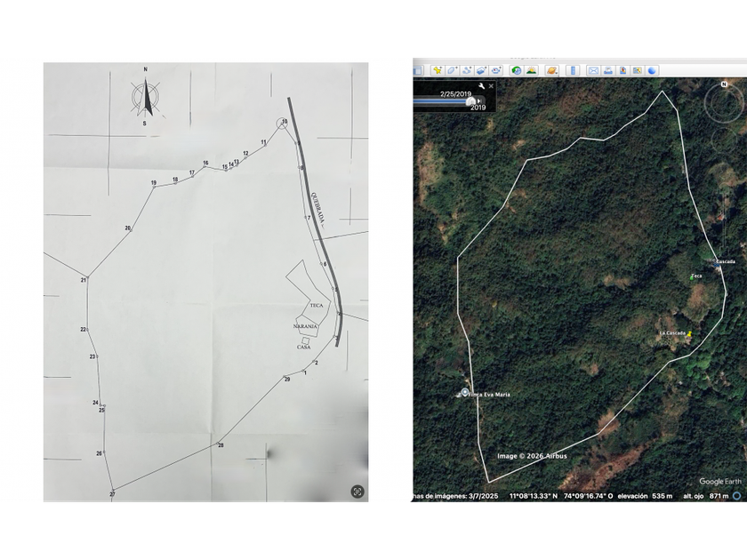Select the Add Path tool

[x=466, y=70]
